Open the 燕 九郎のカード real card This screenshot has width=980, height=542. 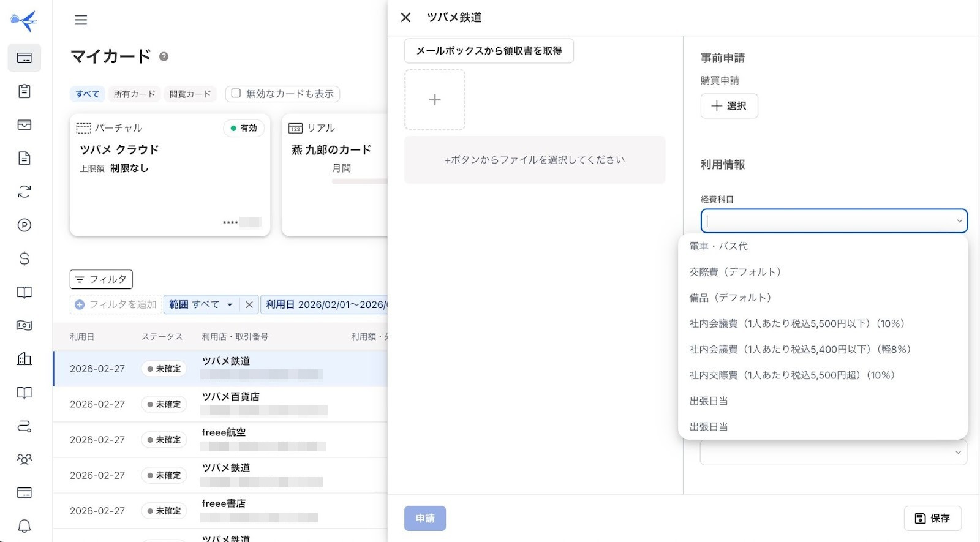pos(334,175)
